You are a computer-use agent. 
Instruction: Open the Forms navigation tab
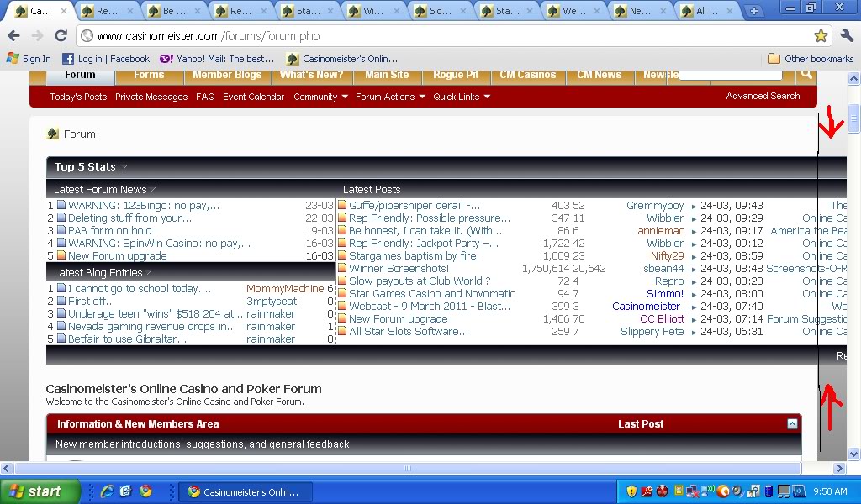pyautogui.click(x=149, y=76)
